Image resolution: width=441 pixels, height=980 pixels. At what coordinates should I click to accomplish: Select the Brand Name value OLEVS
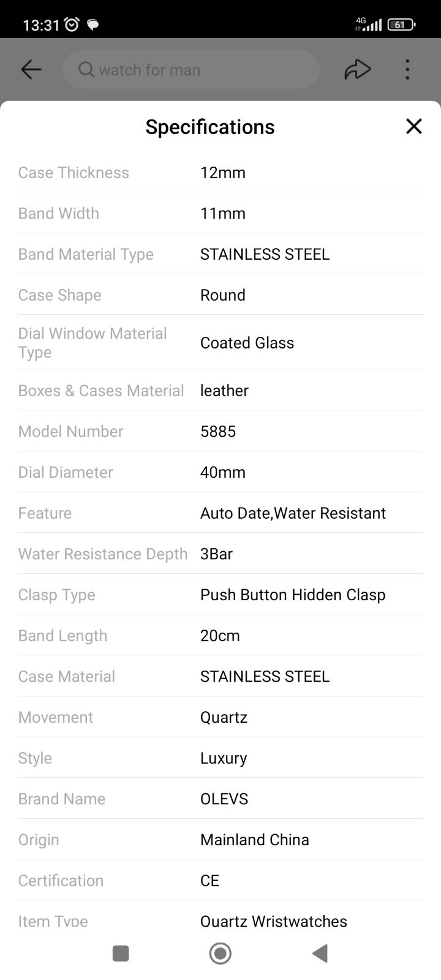pyautogui.click(x=224, y=799)
